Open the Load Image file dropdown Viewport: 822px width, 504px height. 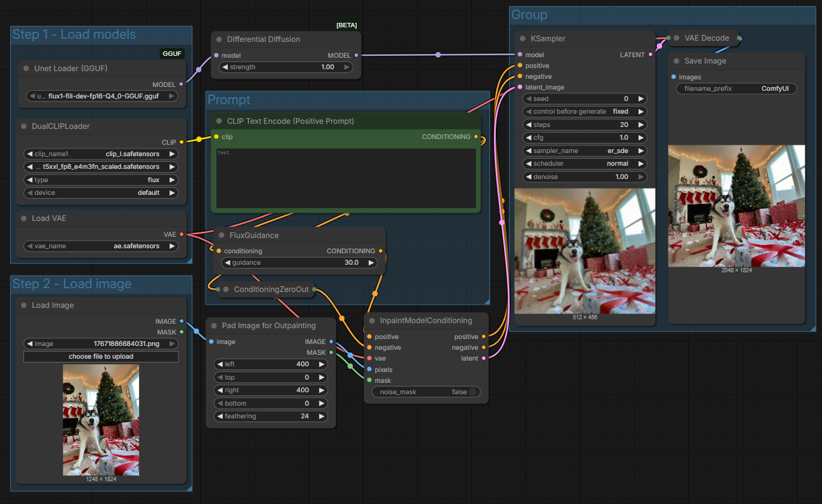(101, 344)
